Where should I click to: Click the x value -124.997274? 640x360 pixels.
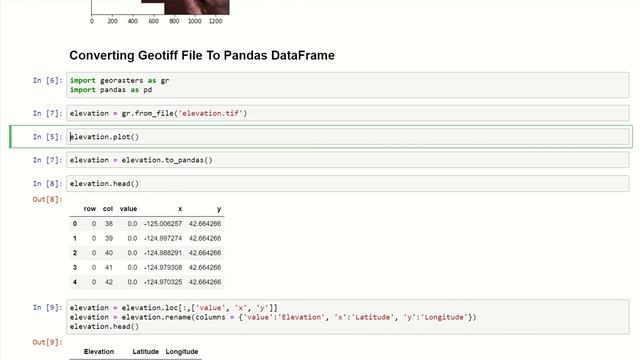163,238
